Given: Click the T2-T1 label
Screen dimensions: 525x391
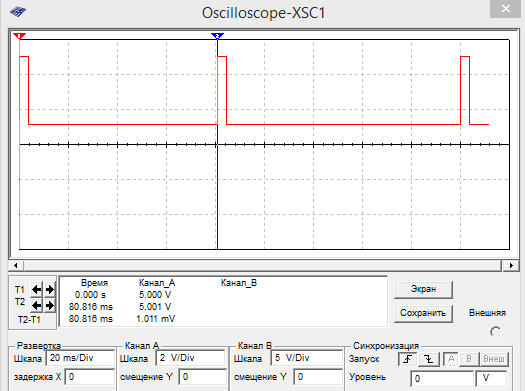Looking at the screenshot, I should pyautogui.click(x=29, y=320).
